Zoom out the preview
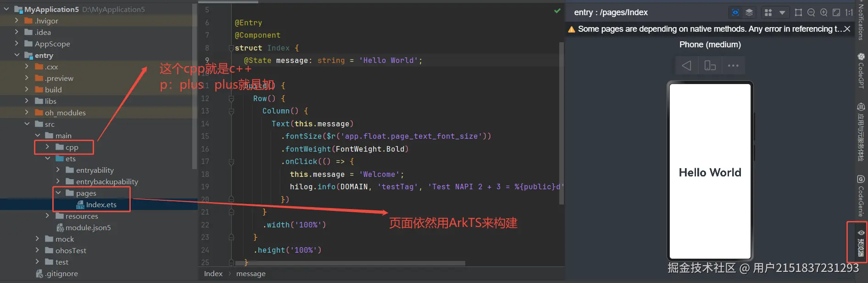The width and height of the screenshot is (868, 283). [811, 12]
